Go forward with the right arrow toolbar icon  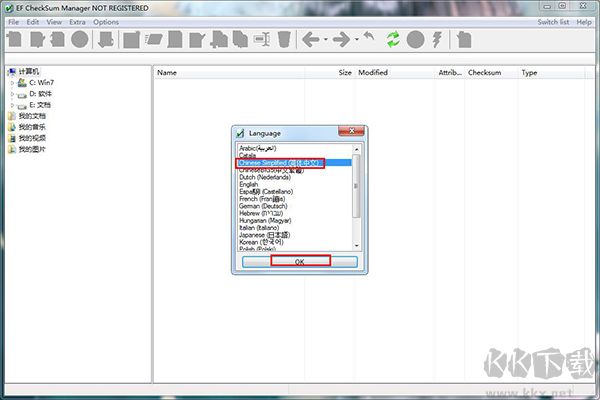(x=341, y=39)
